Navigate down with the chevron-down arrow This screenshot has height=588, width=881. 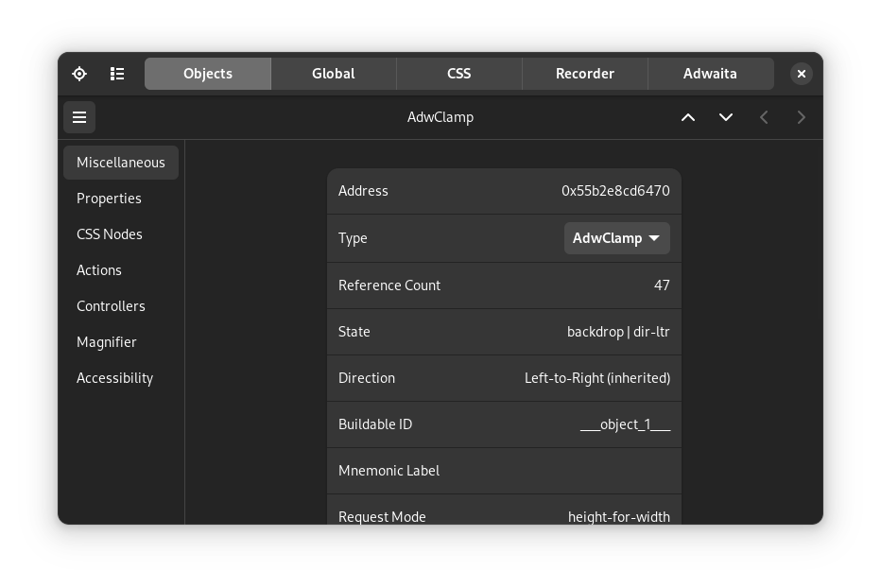(x=726, y=117)
